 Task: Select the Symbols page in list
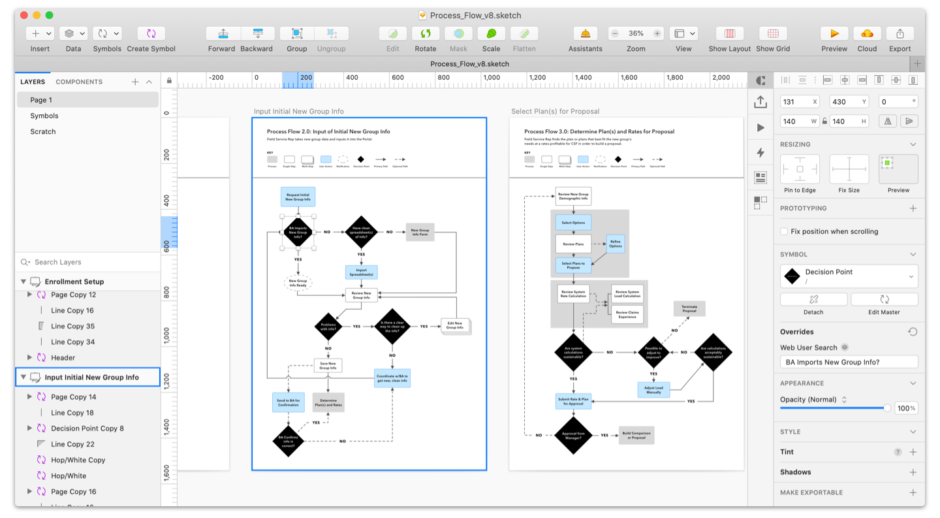tap(44, 116)
